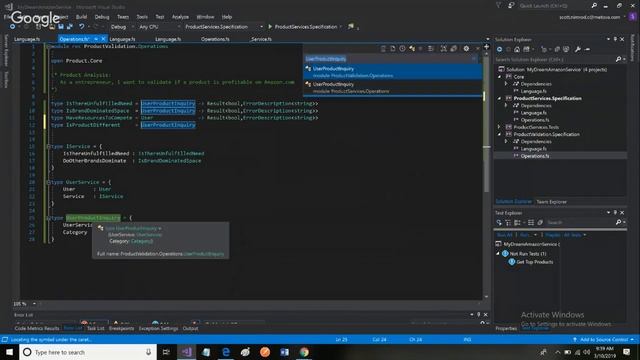Image resolution: width=640 pixels, height=360 pixels.
Task: Switch to the Service.fs editor tab
Action: [261, 39]
